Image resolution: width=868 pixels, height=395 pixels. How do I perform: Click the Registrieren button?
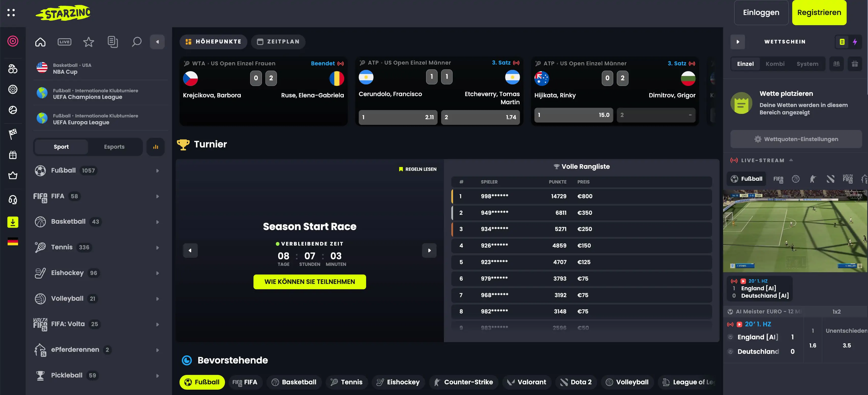[819, 12]
